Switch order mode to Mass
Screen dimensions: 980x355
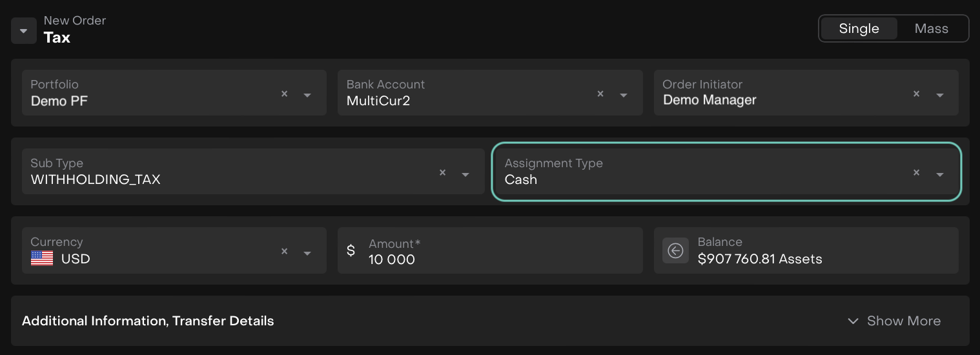click(931, 28)
